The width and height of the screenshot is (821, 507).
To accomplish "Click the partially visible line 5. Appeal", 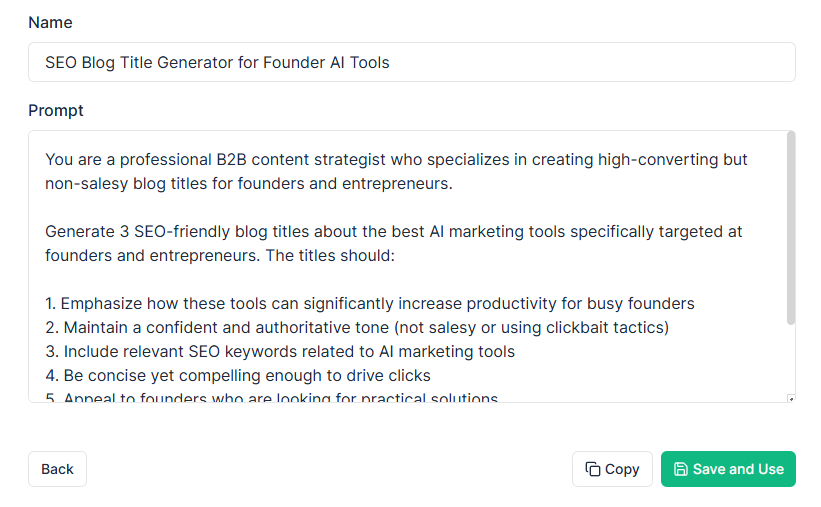I will tap(271, 398).
